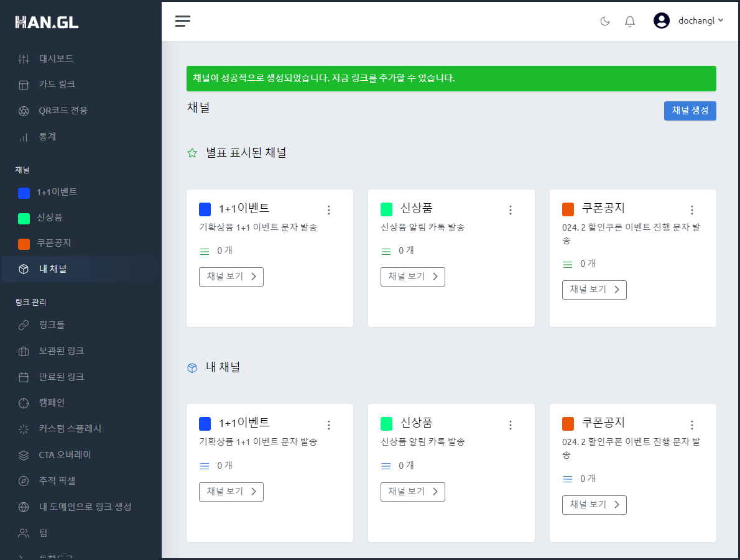Click the globe icon for 내 도메인
Viewport: 740px width, 560px height.
24,507
